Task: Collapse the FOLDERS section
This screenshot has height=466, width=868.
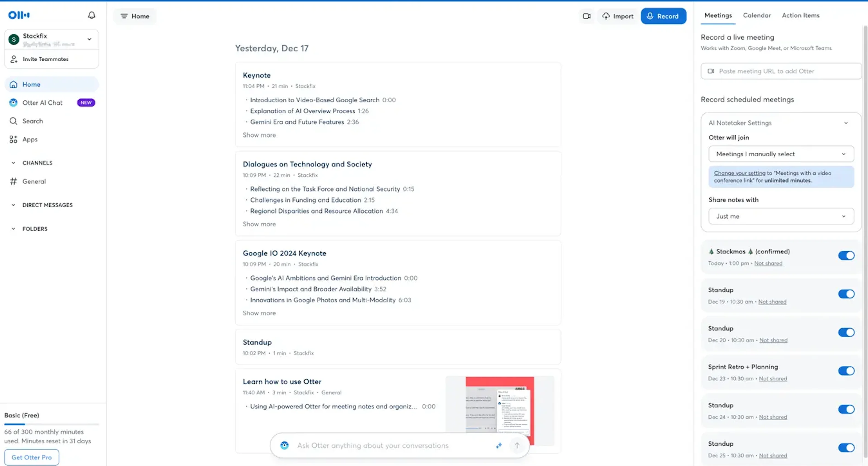Action: (13, 229)
